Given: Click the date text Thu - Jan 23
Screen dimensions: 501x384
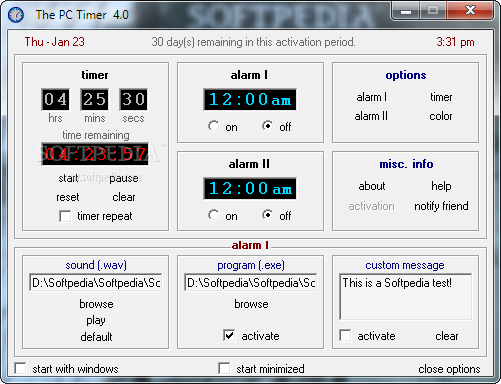Looking at the screenshot, I should coord(55,42).
